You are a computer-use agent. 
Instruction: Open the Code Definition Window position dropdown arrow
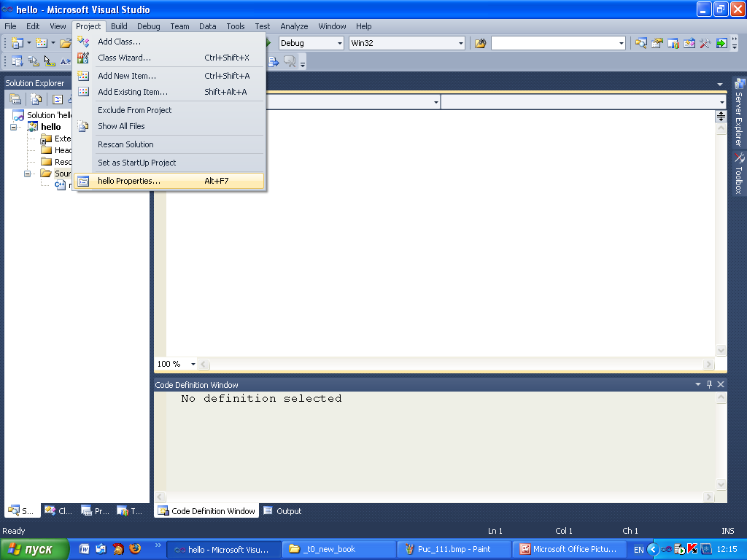[x=698, y=384]
